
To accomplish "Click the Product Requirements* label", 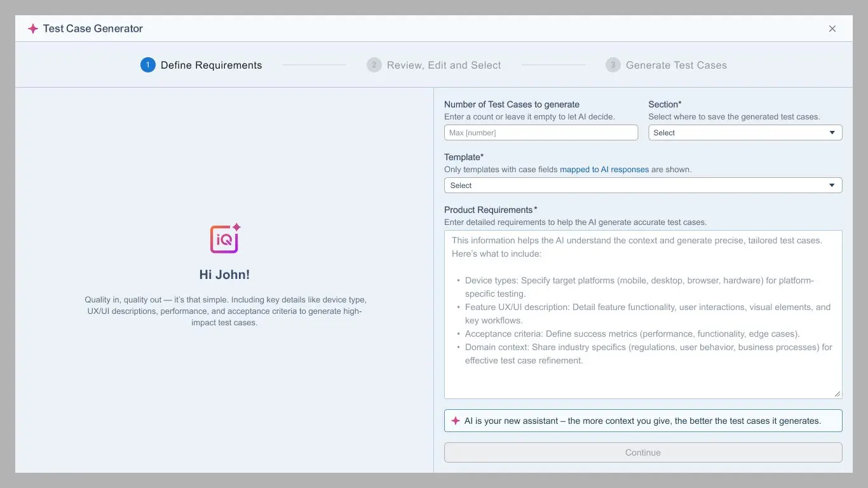I will click(491, 210).
